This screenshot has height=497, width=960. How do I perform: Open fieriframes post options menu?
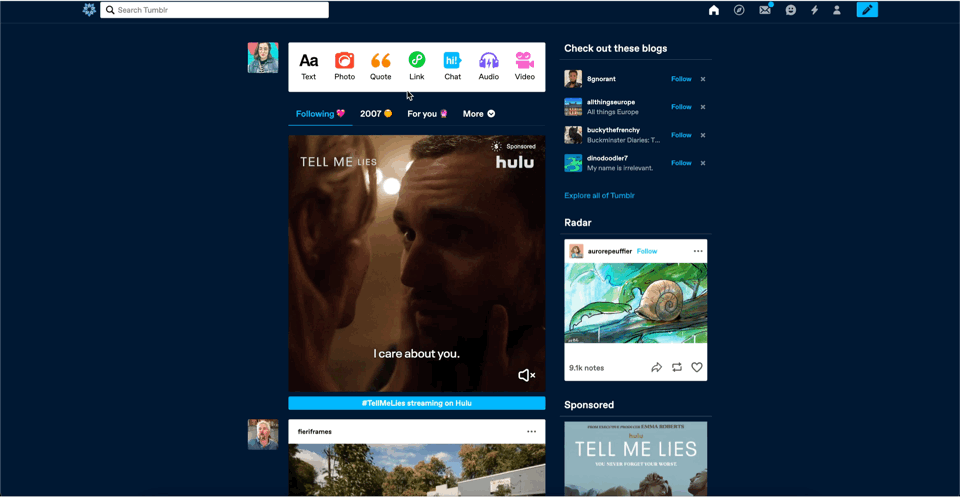[x=531, y=432]
